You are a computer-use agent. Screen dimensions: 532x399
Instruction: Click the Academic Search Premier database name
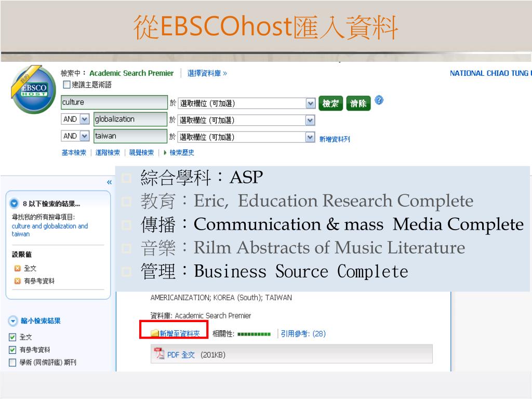131,73
